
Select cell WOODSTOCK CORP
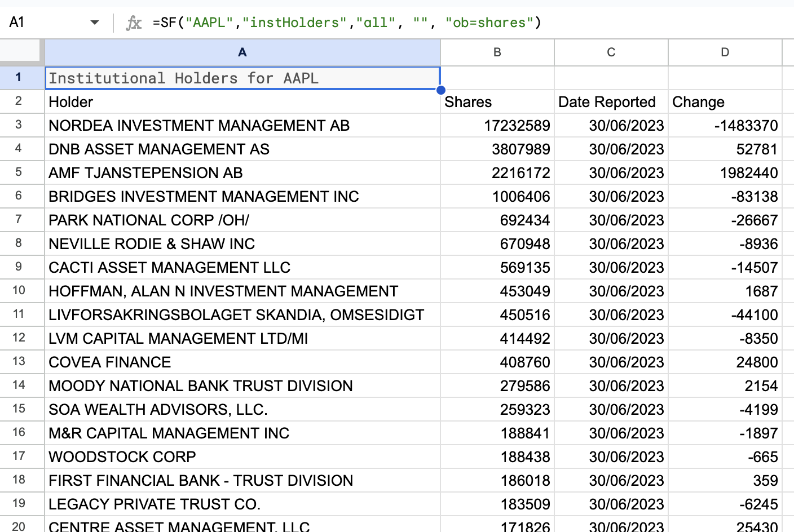click(242, 457)
